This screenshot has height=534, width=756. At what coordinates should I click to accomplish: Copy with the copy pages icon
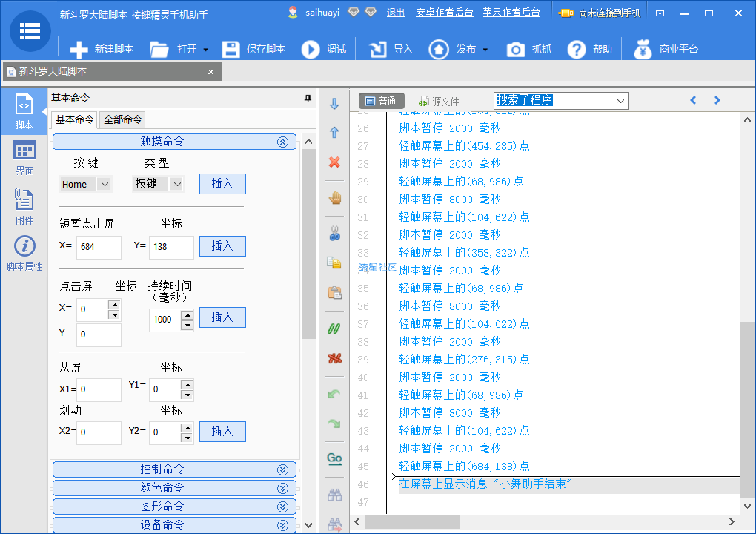334,263
